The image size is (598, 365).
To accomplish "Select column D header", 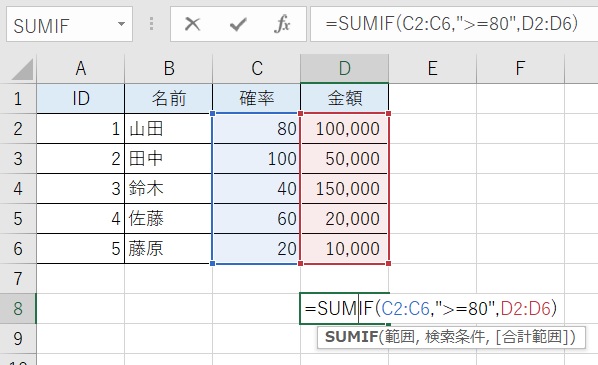I will click(344, 69).
